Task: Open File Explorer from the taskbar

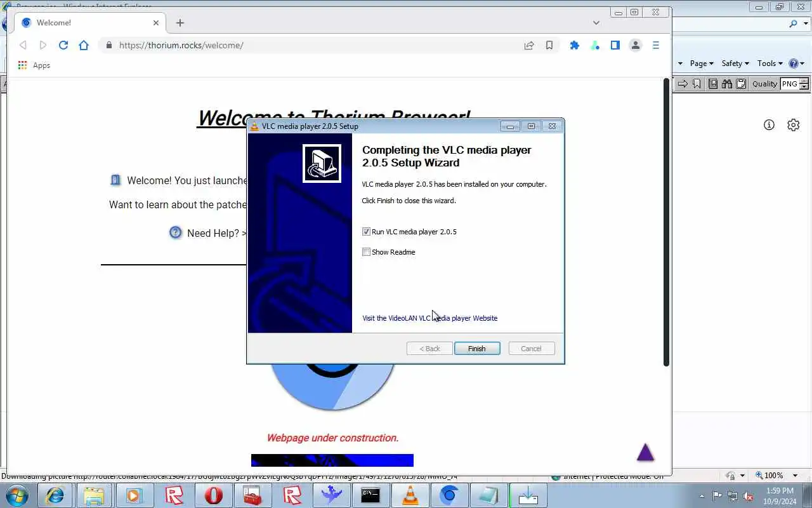Action: pos(95,495)
